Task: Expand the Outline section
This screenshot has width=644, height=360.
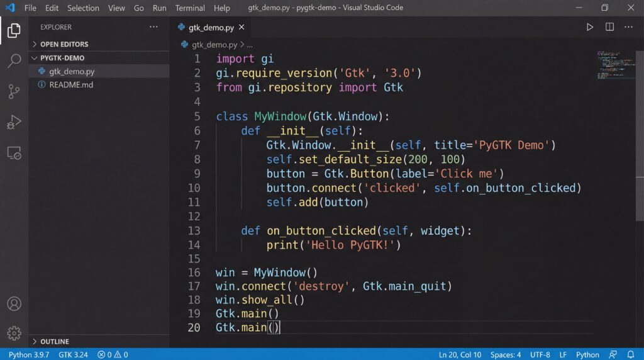Action: point(55,341)
